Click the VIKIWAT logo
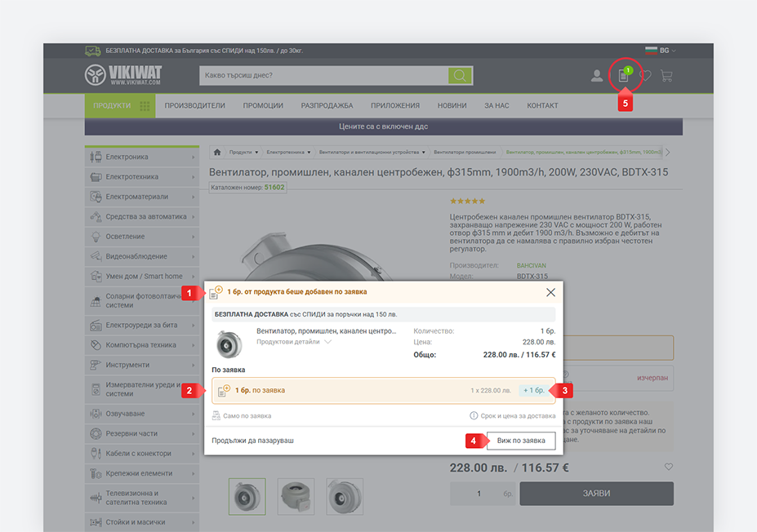 [124, 76]
